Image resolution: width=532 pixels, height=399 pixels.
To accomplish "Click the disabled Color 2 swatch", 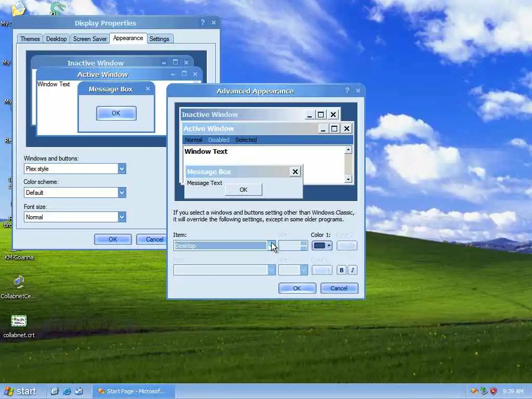I will (347, 246).
